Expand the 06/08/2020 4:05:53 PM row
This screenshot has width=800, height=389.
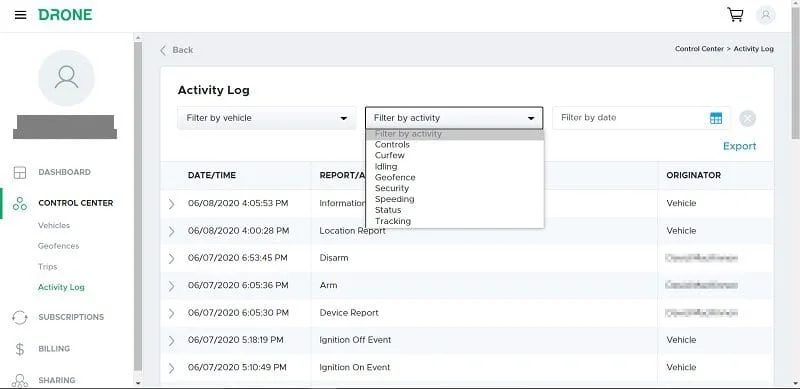point(171,204)
